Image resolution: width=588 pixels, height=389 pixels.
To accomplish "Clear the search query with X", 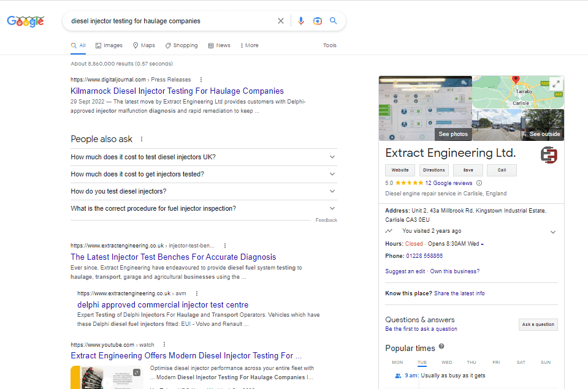I will (x=280, y=21).
